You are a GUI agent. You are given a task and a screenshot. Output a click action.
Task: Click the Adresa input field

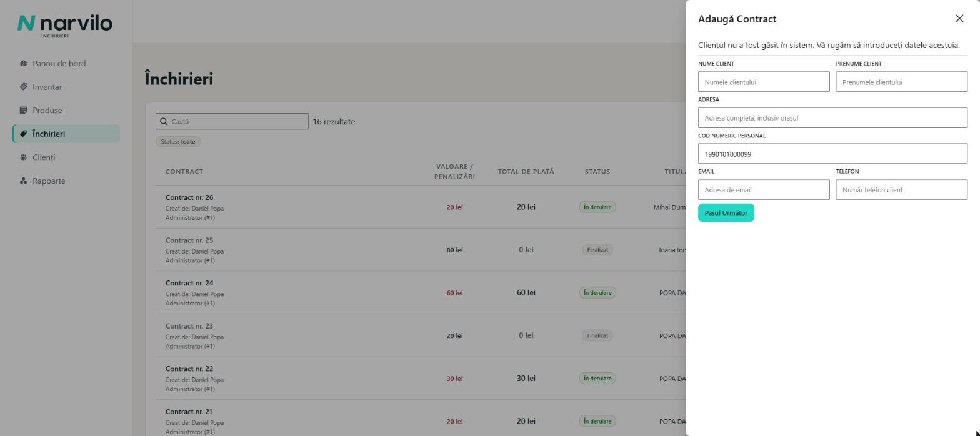(x=832, y=117)
